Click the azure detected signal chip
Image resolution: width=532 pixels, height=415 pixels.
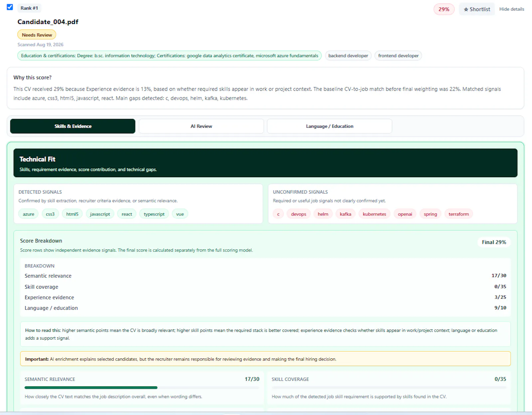pyautogui.click(x=29, y=214)
